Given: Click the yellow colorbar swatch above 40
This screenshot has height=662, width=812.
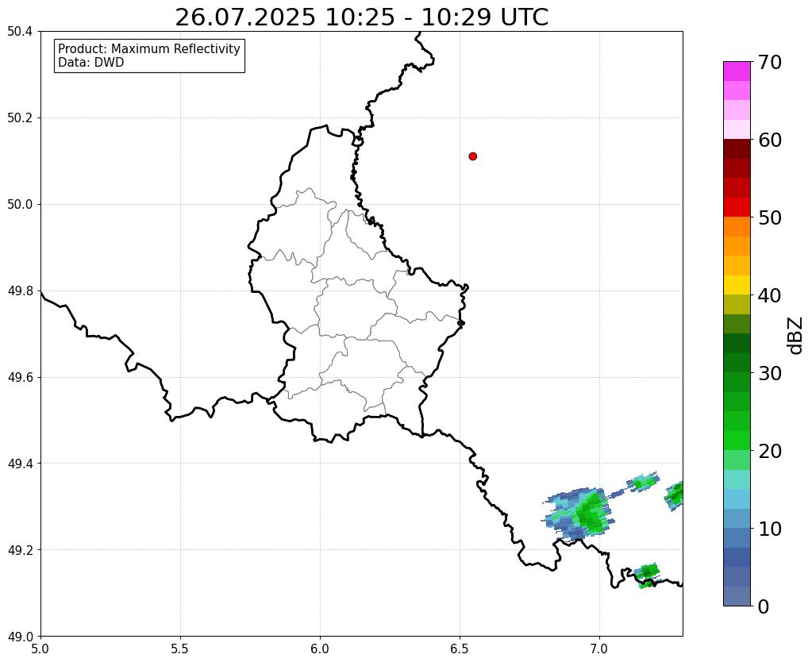Looking at the screenshot, I should [737, 285].
